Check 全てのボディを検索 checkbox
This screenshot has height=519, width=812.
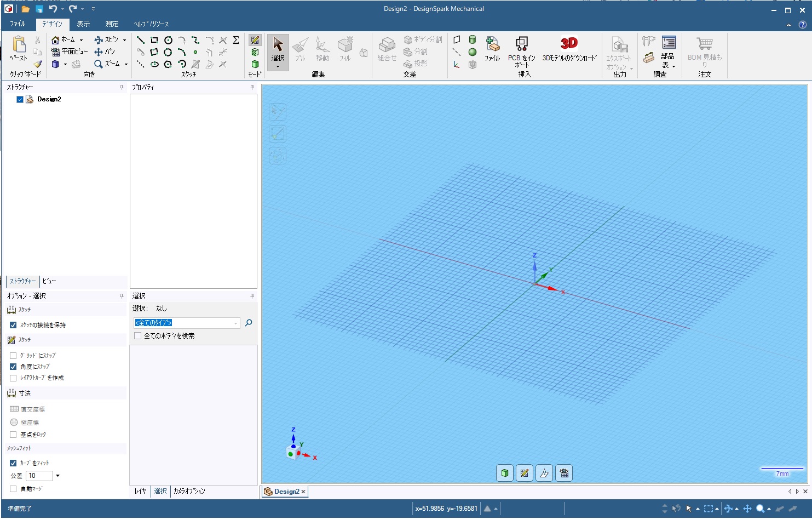[x=138, y=336]
